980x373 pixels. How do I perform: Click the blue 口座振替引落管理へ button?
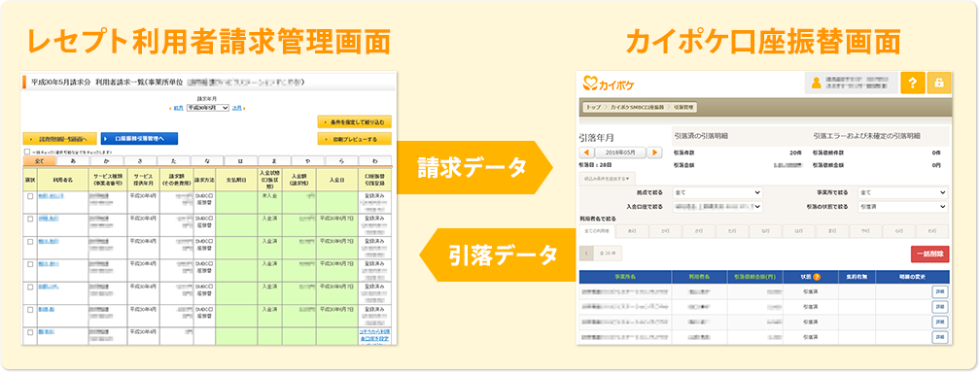[139, 139]
